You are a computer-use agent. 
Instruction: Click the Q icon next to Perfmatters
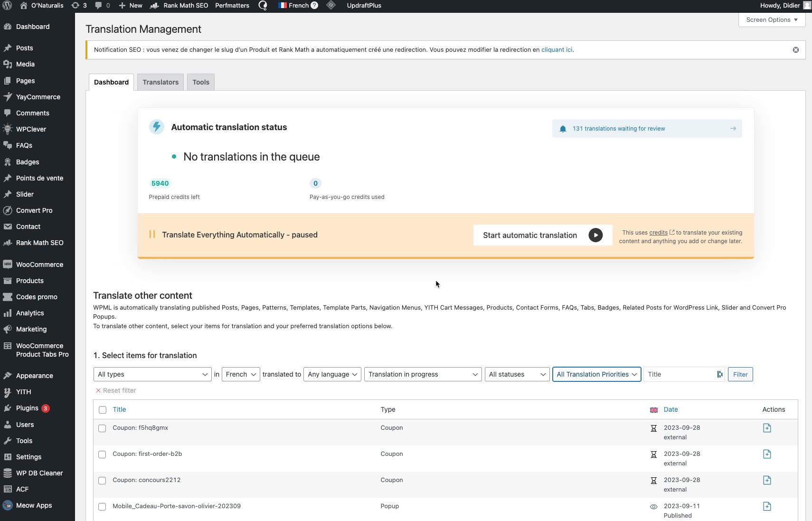point(263,6)
